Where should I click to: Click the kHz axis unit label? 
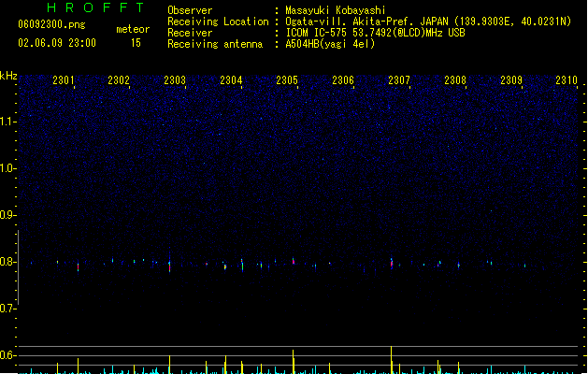click(8, 76)
